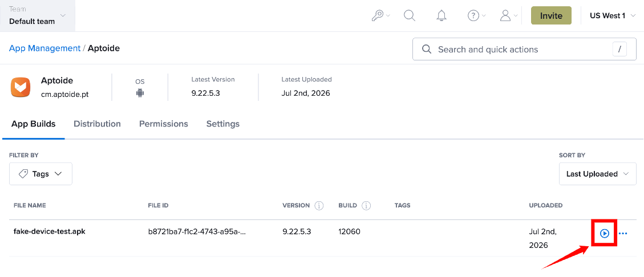
Task: Click the Android OS icon
Action: [x=140, y=93]
